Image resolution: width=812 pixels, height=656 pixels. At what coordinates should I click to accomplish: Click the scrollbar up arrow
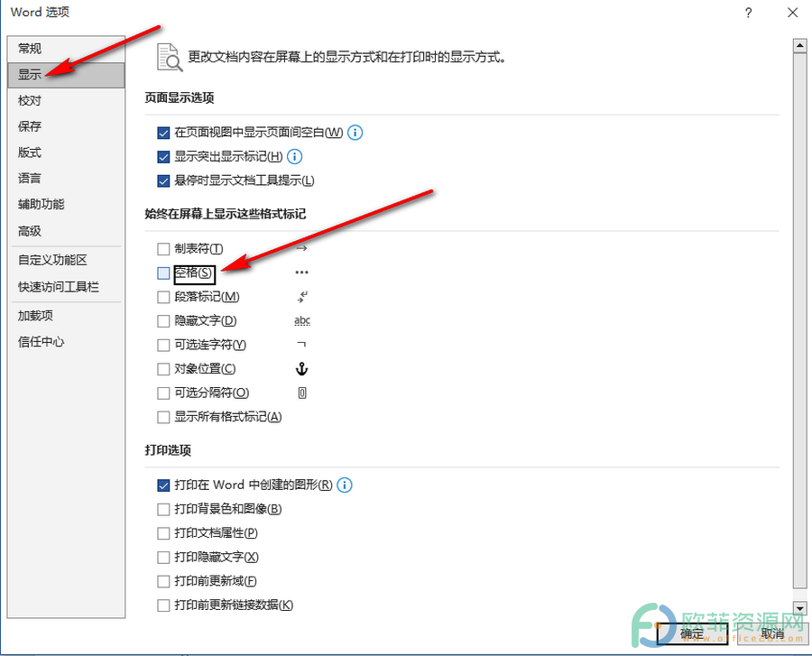[x=800, y=45]
